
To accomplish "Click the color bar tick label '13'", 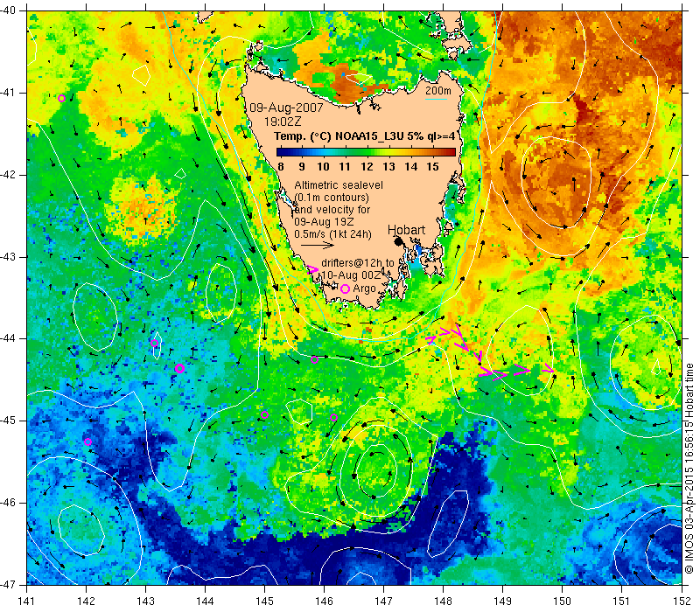I will tap(388, 167).
